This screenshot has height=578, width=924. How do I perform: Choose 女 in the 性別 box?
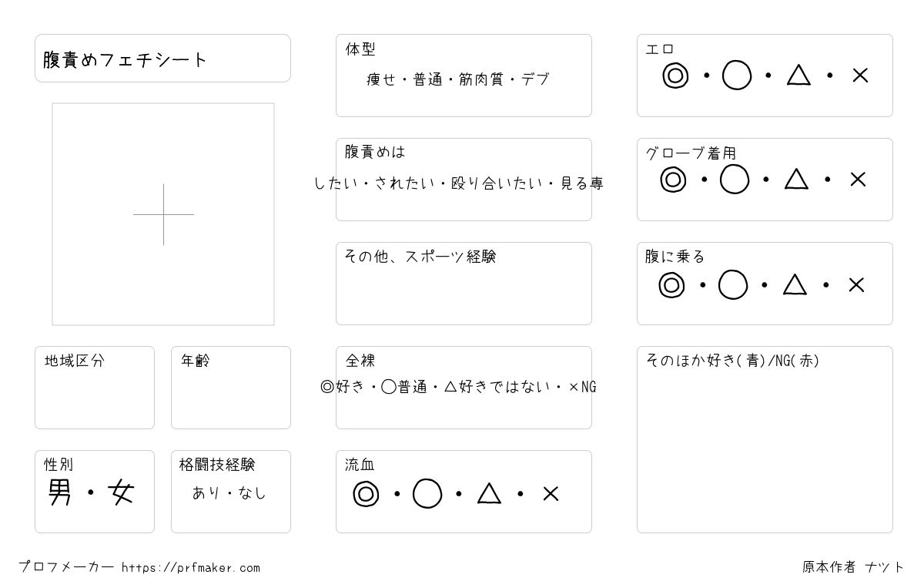click(122, 492)
